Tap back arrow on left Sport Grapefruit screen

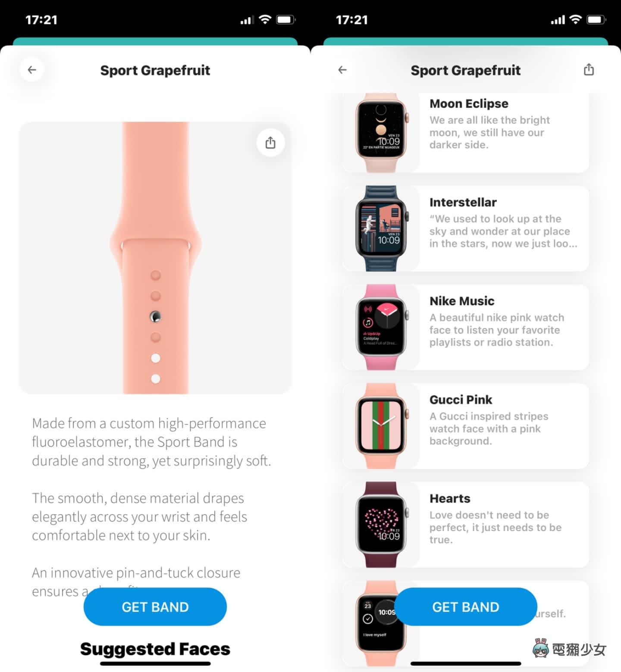[x=32, y=70]
